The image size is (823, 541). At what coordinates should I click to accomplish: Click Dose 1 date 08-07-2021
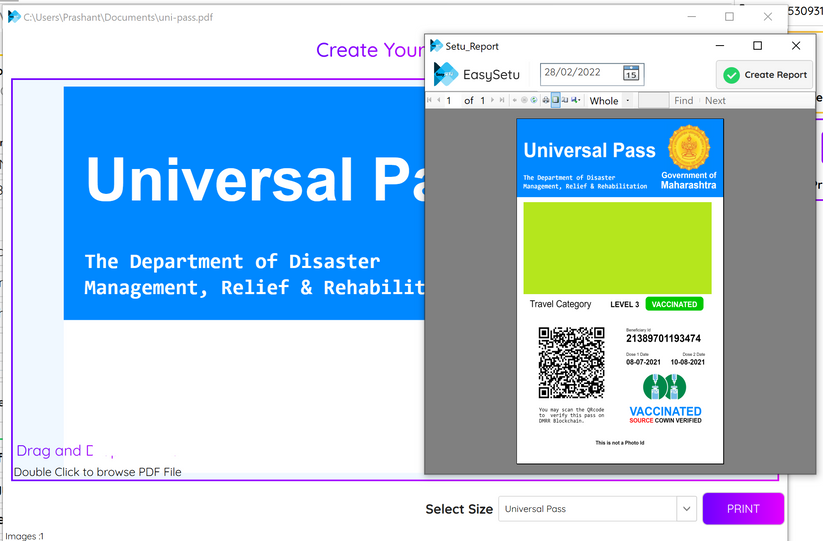click(x=643, y=362)
